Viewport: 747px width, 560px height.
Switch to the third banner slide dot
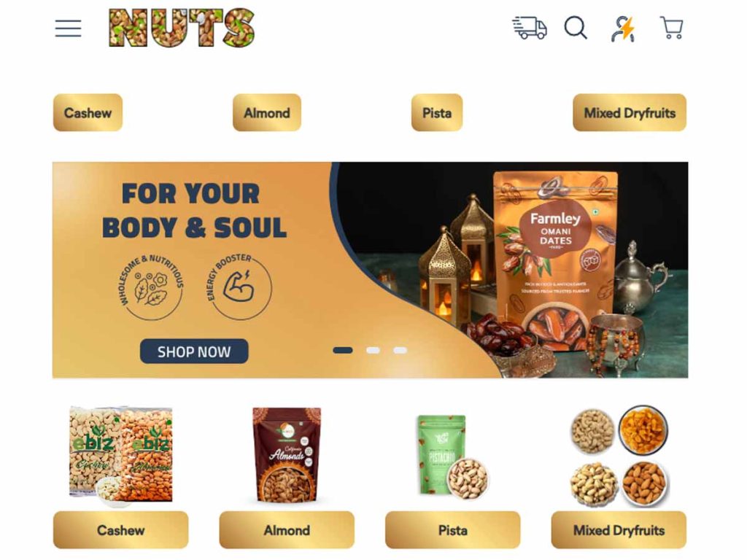[400, 351]
